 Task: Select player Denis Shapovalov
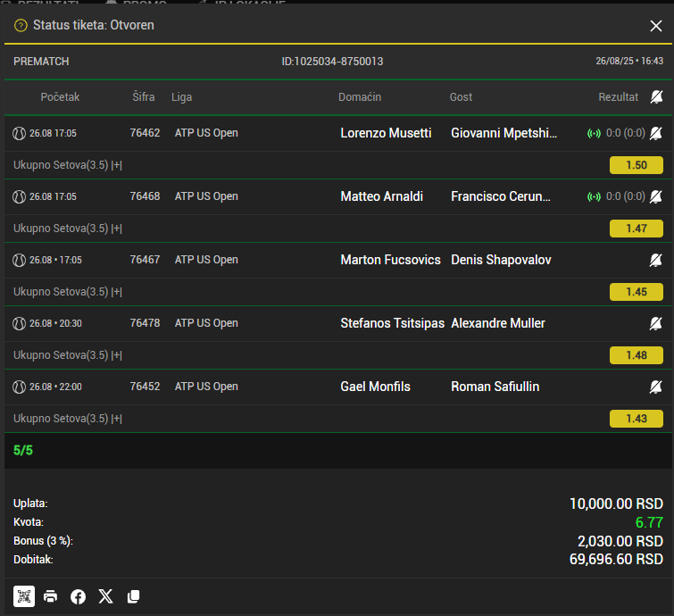(x=501, y=260)
